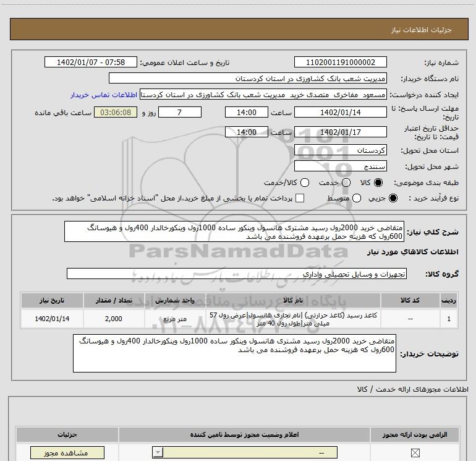Click the quantity cell 2,000
Image resolution: width=476 pixels, height=461 pixels.
point(114,319)
